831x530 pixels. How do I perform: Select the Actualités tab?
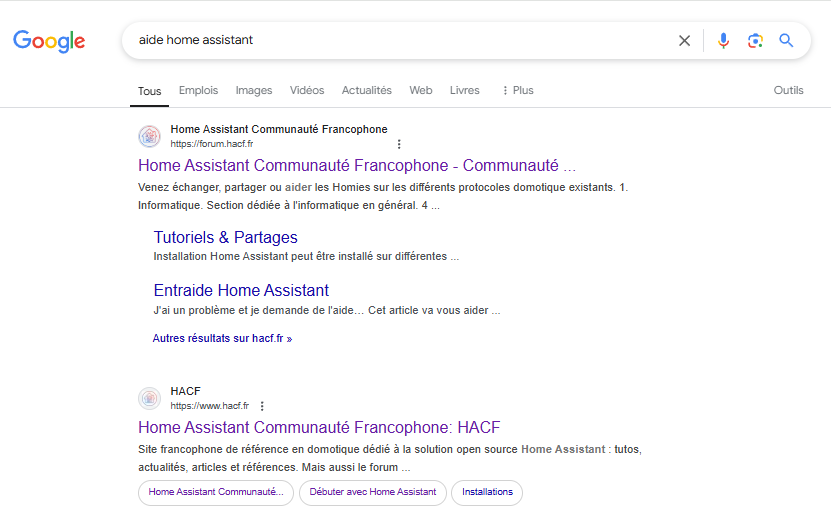(x=366, y=90)
